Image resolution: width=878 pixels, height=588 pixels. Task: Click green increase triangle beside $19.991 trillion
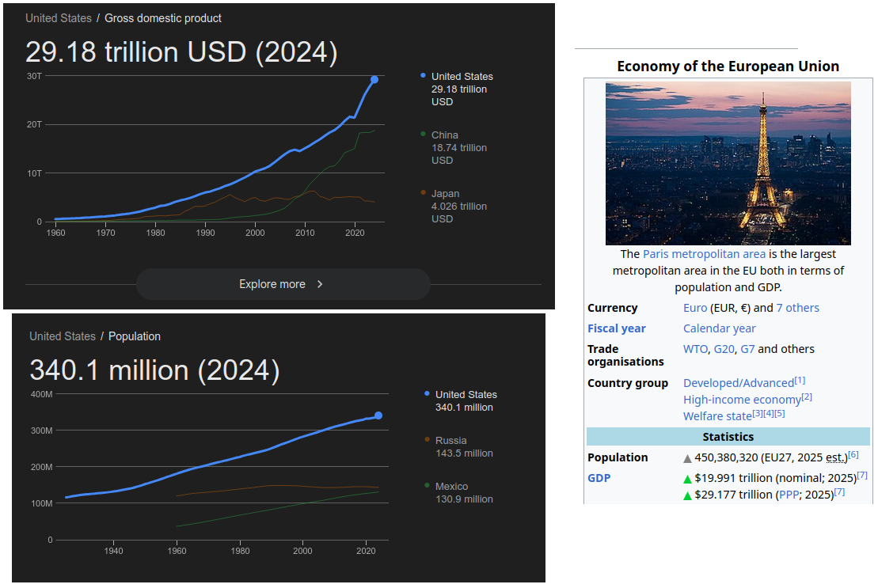(688, 479)
